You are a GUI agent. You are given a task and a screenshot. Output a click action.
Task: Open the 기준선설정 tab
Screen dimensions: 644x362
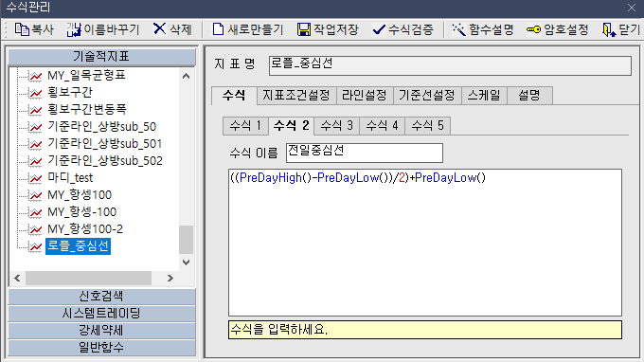click(427, 96)
